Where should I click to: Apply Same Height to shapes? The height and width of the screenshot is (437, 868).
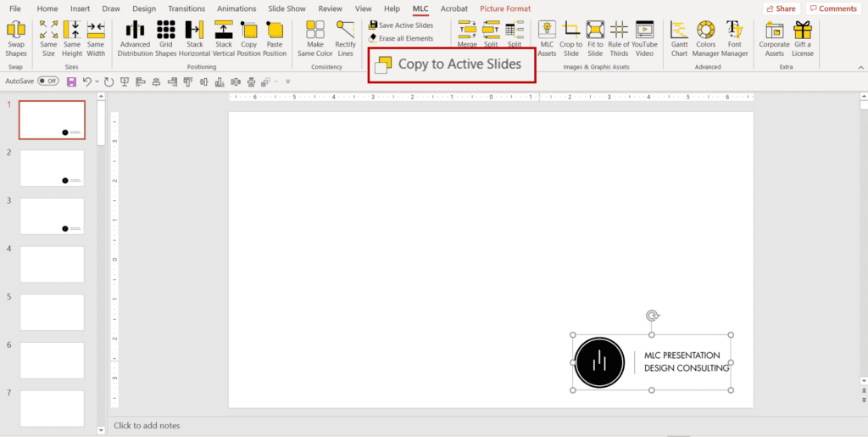pos(72,38)
